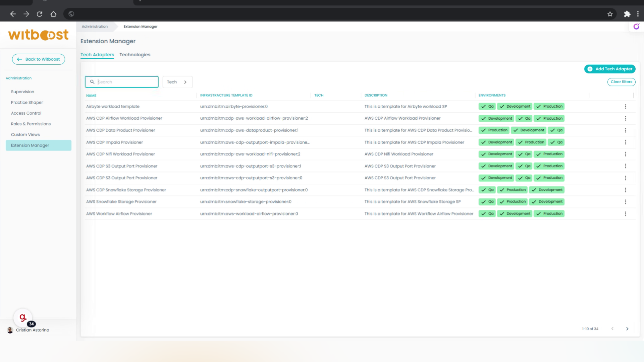Click Production chip in AWS CDP Nifi row
This screenshot has height=362, width=644.
coord(549,154)
